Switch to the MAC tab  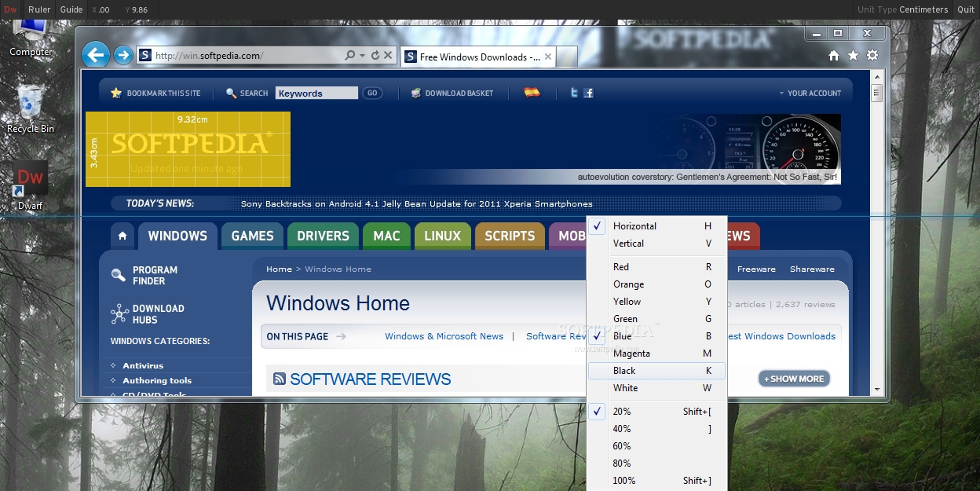386,236
